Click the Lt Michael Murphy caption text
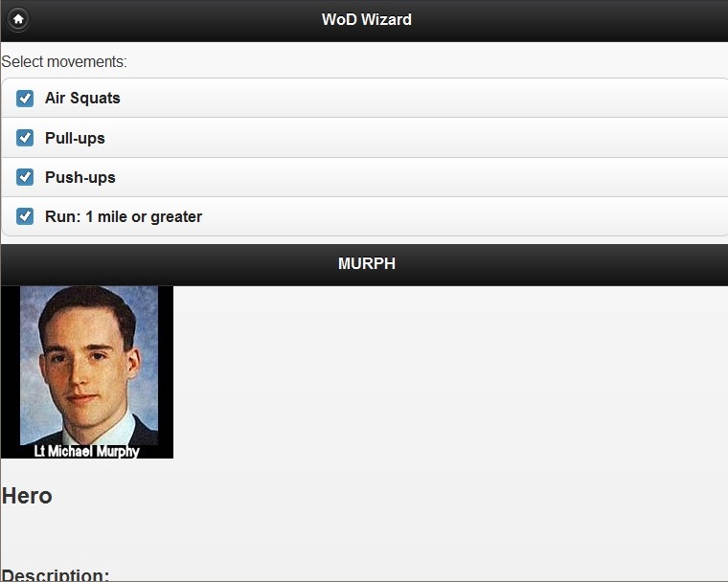Image resolution: width=728 pixels, height=582 pixels. click(x=87, y=451)
